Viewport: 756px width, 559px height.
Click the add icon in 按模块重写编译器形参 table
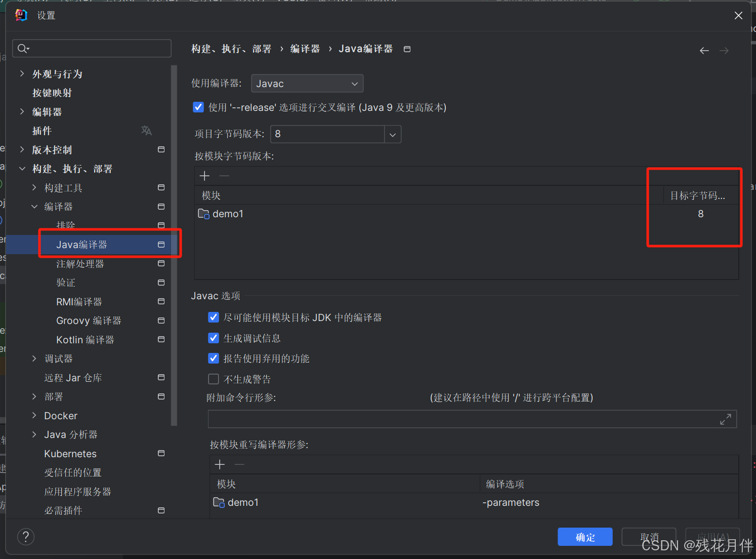220,464
